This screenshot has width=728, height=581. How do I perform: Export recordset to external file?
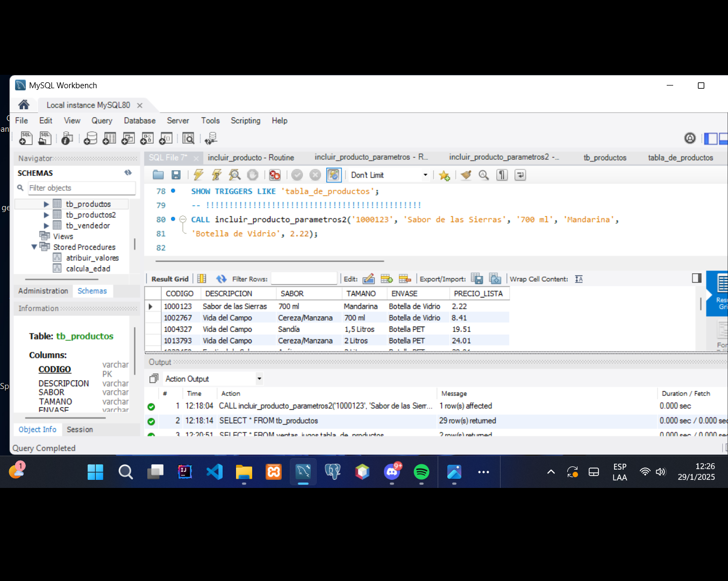(x=477, y=279)
